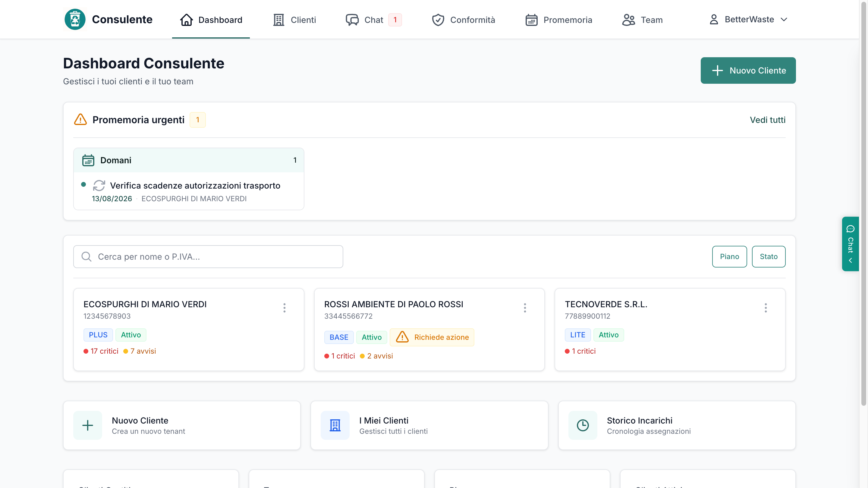Open ECOSPURGHI DI MARIO VERDI more options menu
Screen dimensions: 868x488
[285, 308]
